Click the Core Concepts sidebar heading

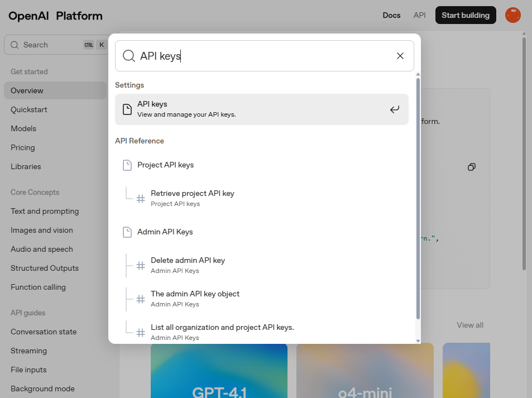click(x=35, y=192)
